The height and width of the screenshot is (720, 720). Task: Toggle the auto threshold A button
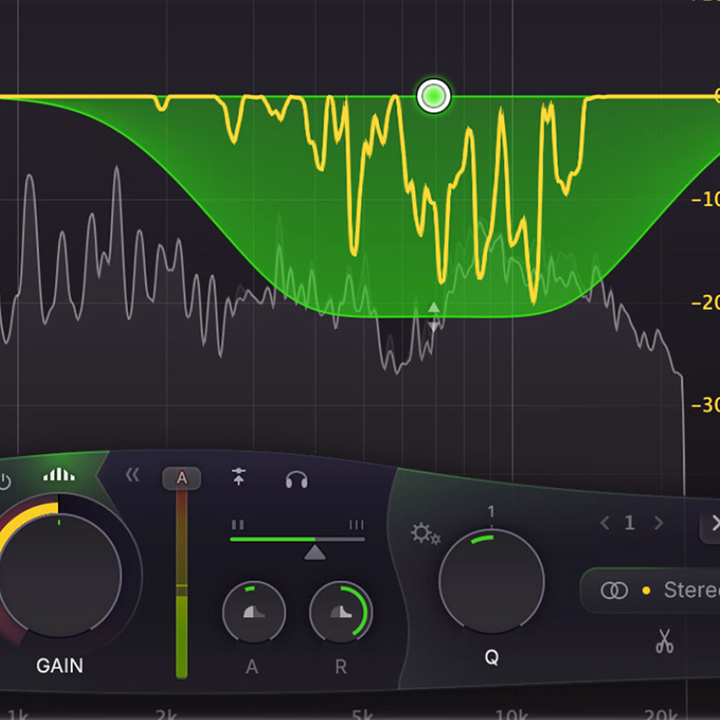coord(181,478)
